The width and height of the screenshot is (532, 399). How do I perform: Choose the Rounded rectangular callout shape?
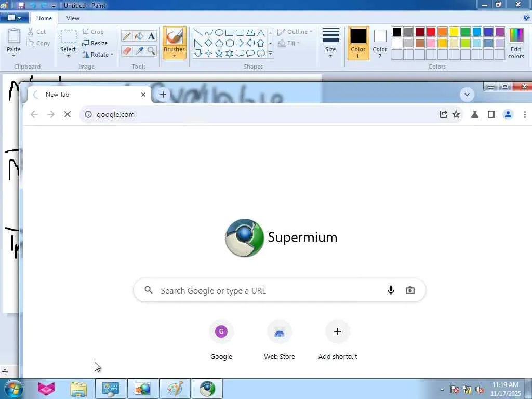(240, 54)
